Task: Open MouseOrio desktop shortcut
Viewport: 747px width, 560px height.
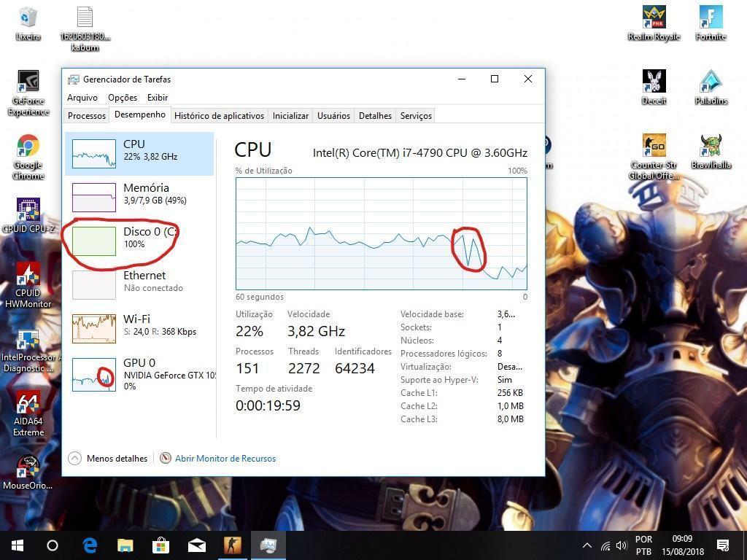Action: click(x=28, y=472)
